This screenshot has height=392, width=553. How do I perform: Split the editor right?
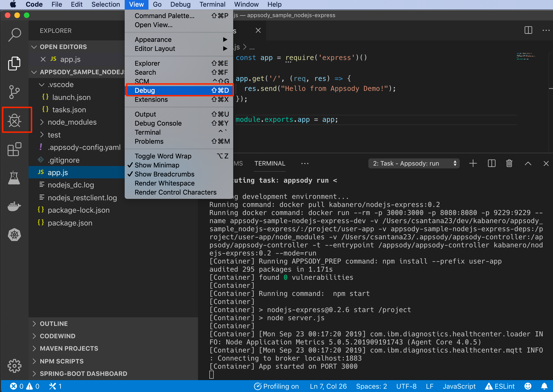pos(528,30)
